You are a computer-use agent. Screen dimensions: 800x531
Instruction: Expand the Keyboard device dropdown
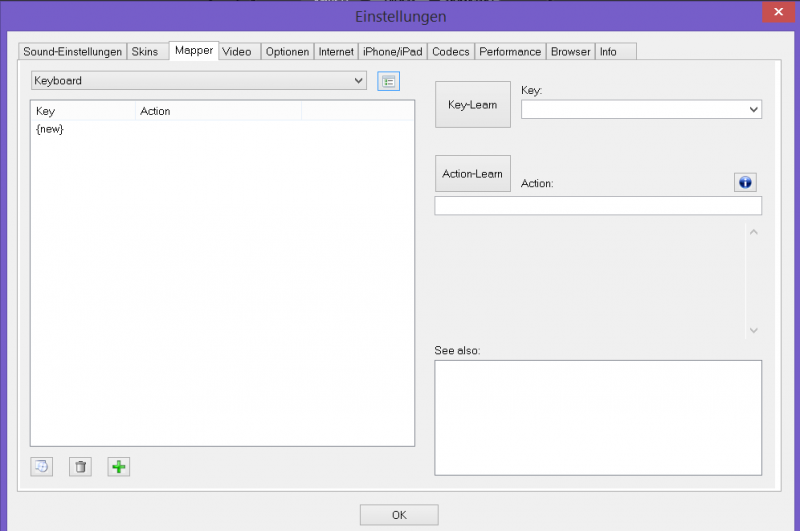(359, 81)
